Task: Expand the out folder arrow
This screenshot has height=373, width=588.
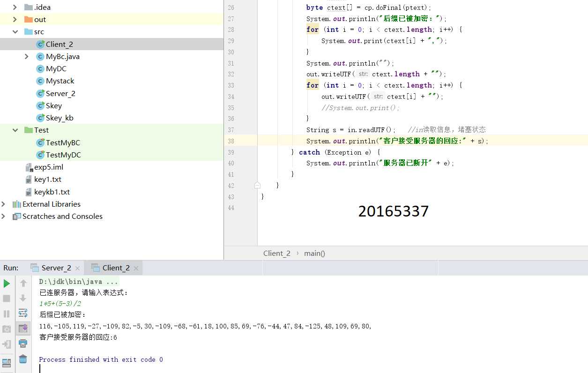Action: 15,19
